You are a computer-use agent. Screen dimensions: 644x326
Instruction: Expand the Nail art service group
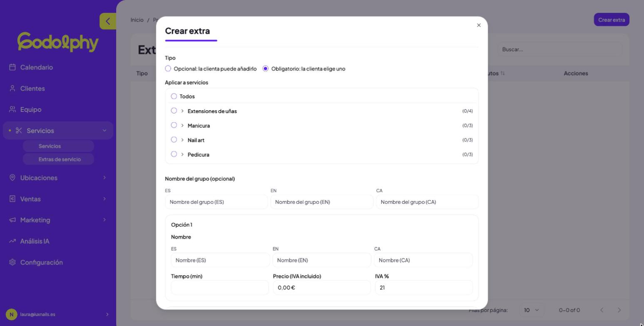pyautogui.click(x=182, y=140)
